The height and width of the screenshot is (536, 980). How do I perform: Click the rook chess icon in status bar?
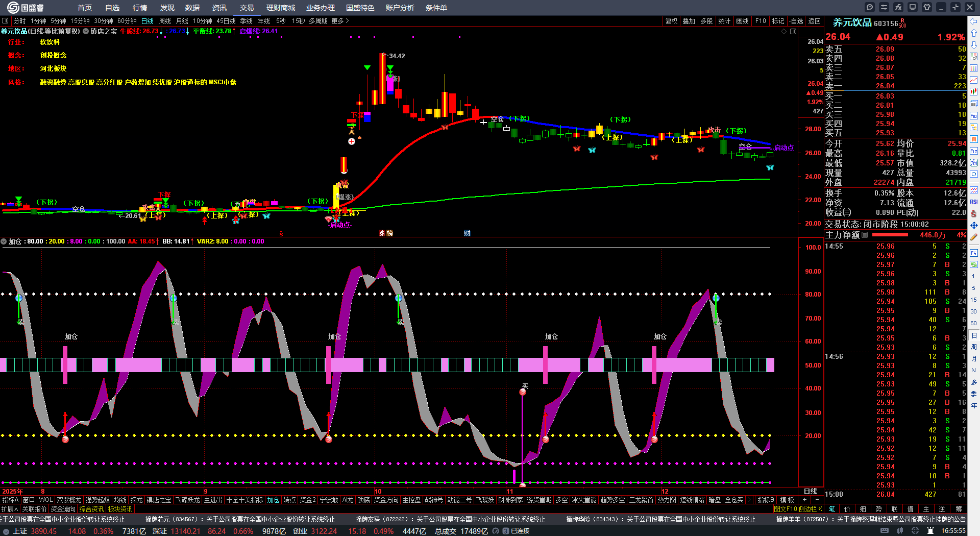click(930, 531)
